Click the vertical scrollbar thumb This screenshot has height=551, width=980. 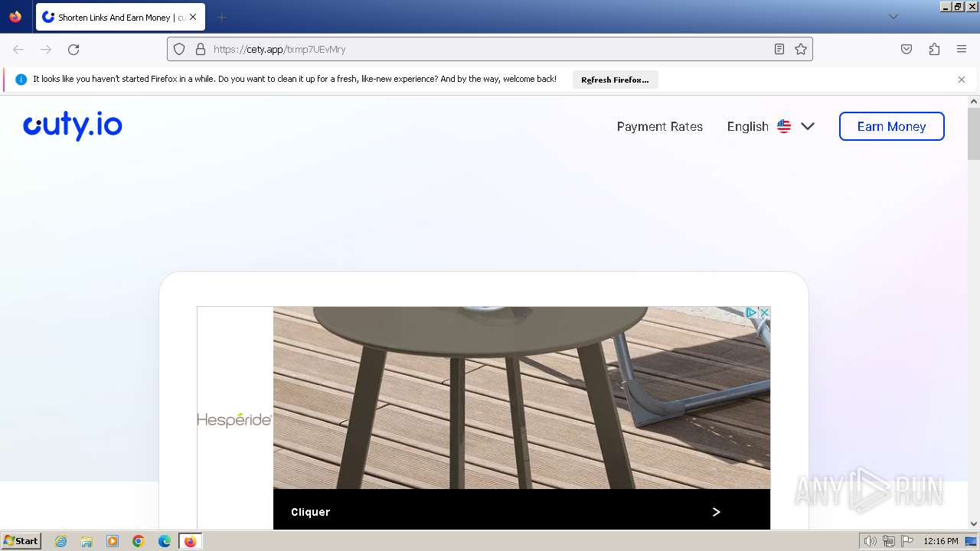974,134
